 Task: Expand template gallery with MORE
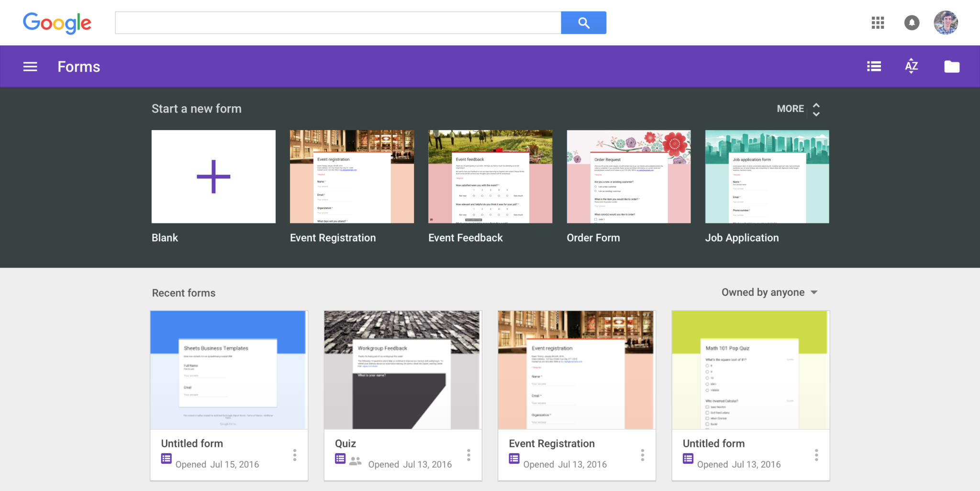791,109
